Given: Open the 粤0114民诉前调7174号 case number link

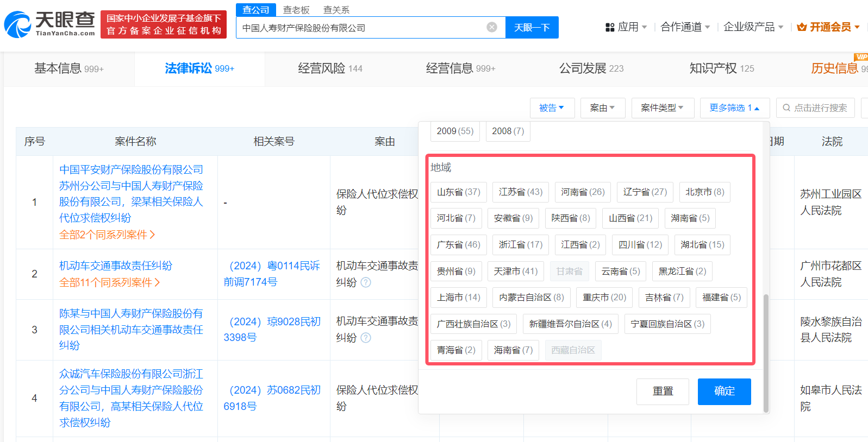Looking at the screenshot, I should pyautogui.click(x=272, y=274).
